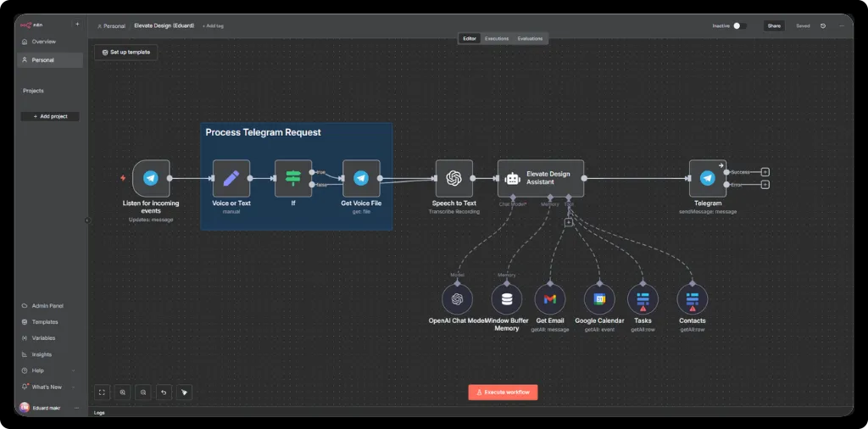Screen dimensions: 868x429
Task: Open the Window Buffer Memory node
Action: click(x=507, y=299)
